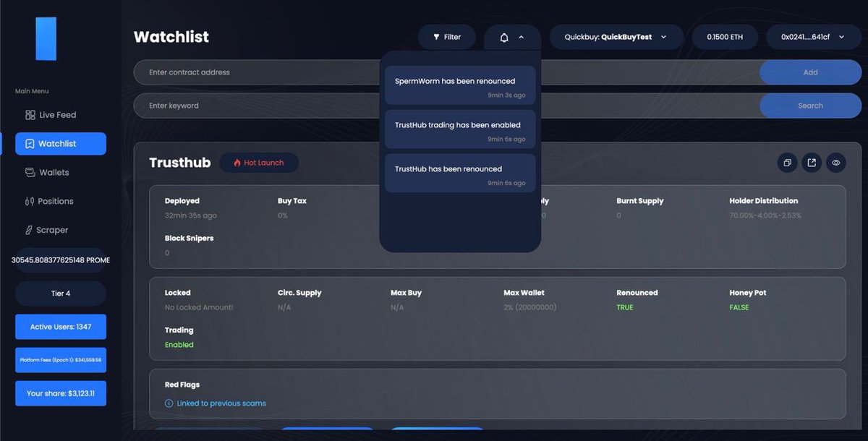Select Watchlist in the sidebar menu
Screen dimensions: 868x441
[60, 143]
